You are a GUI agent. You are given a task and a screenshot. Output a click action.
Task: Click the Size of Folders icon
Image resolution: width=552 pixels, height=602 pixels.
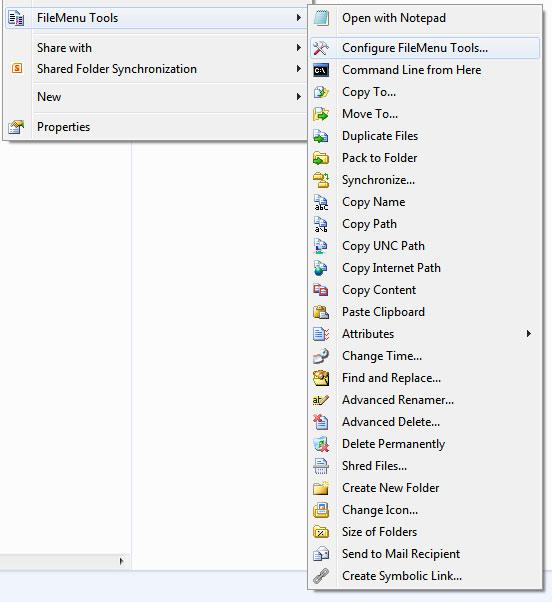click(321, 532)
